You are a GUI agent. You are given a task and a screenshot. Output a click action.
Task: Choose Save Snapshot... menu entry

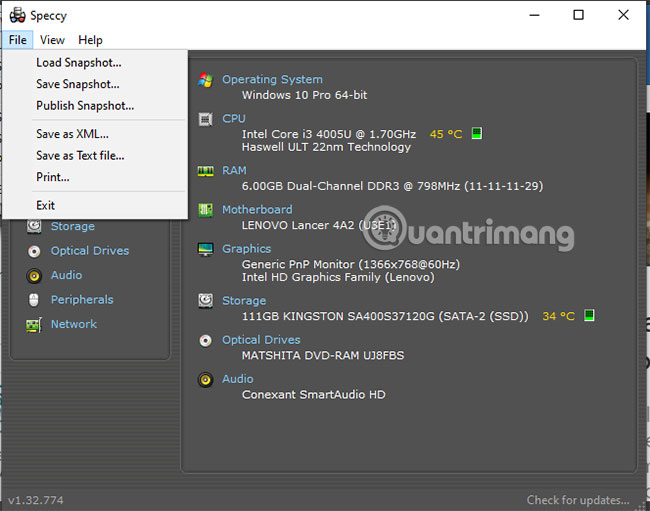(x=78, y=84)
